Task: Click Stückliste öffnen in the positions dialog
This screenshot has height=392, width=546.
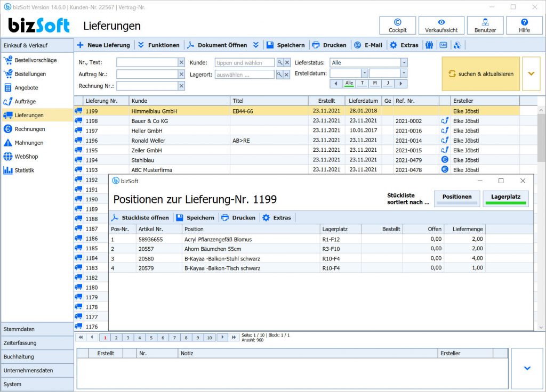Action: pos(140,218)
